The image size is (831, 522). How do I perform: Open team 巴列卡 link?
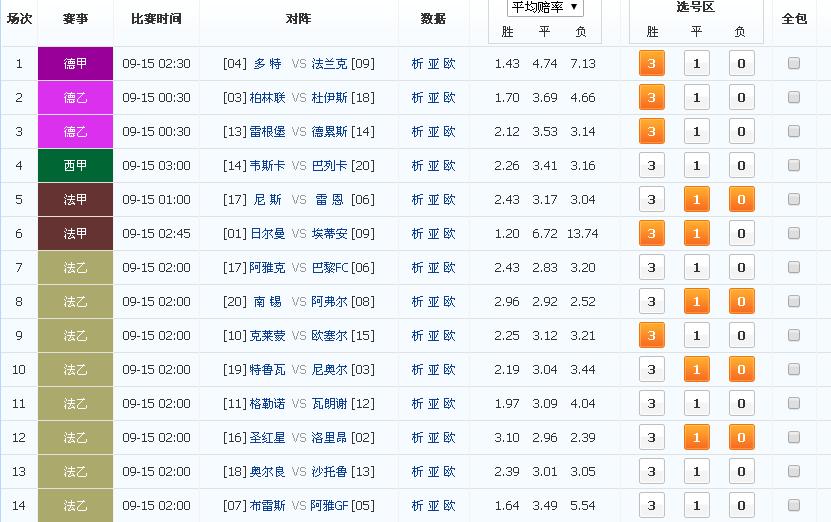coord(330,165)
